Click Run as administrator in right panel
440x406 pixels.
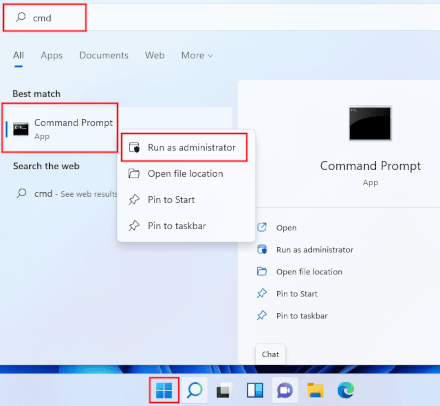pyautogui.click(x=315, y=250)
